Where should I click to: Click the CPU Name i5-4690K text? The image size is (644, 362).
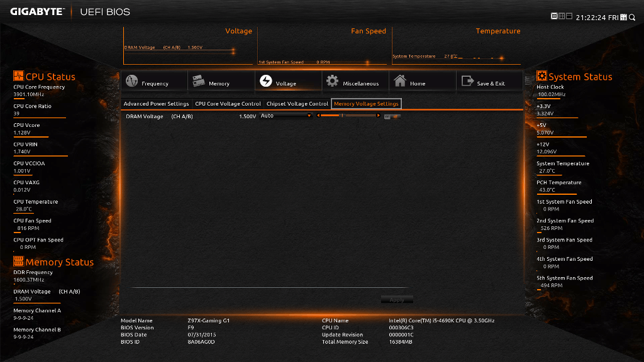tap(441, 321)
